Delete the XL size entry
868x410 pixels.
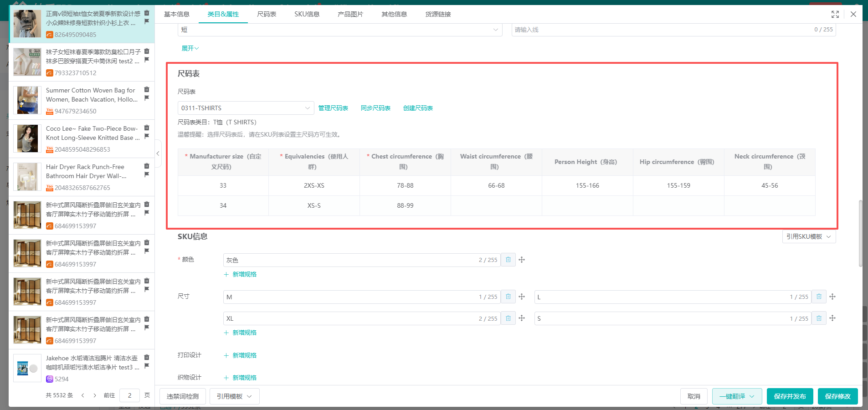coord(508,318)
